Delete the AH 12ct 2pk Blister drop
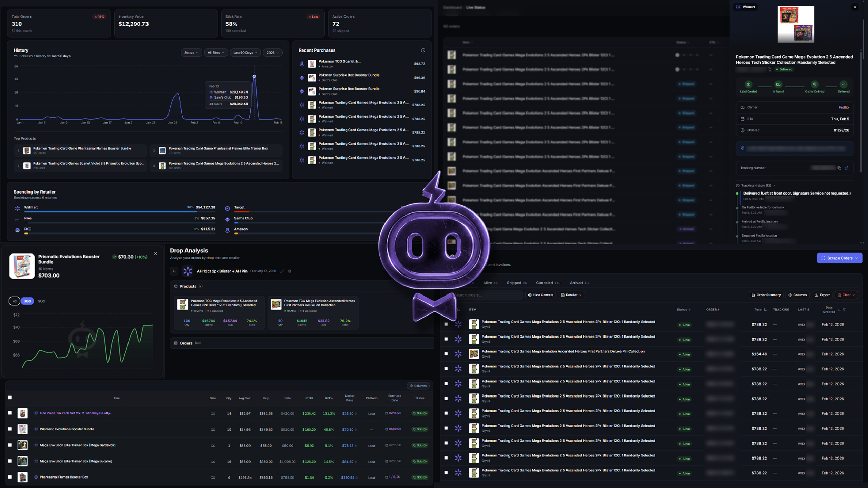Screen dimensions: 868x488 [x=290, y=271]
